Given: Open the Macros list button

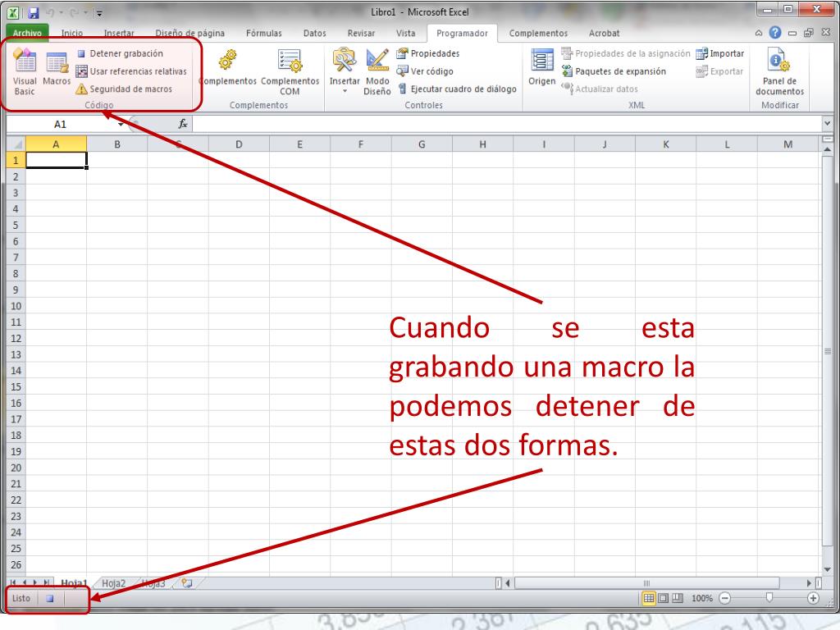Looking at the screenshot, I should click(x=57, y=67).
